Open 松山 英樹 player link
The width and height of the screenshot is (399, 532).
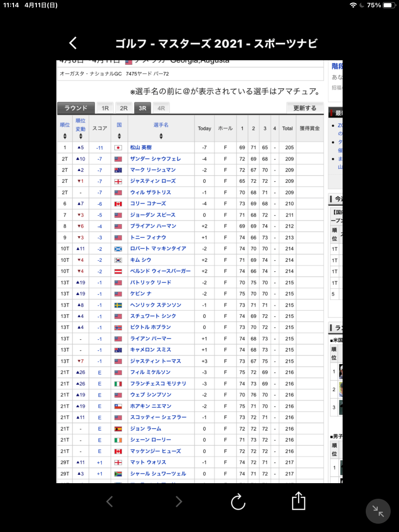coord(141,148)
